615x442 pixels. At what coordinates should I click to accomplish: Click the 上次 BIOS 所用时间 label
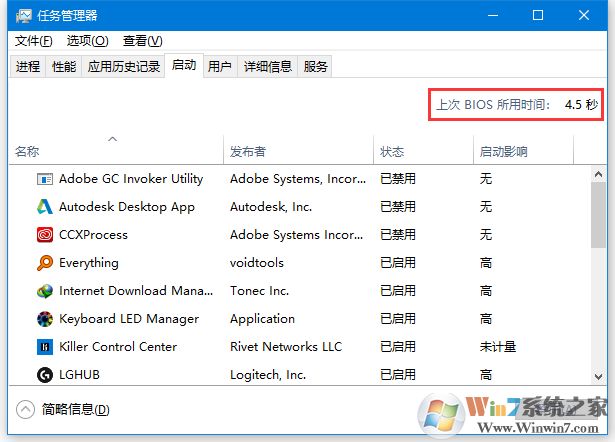point(493,105)
